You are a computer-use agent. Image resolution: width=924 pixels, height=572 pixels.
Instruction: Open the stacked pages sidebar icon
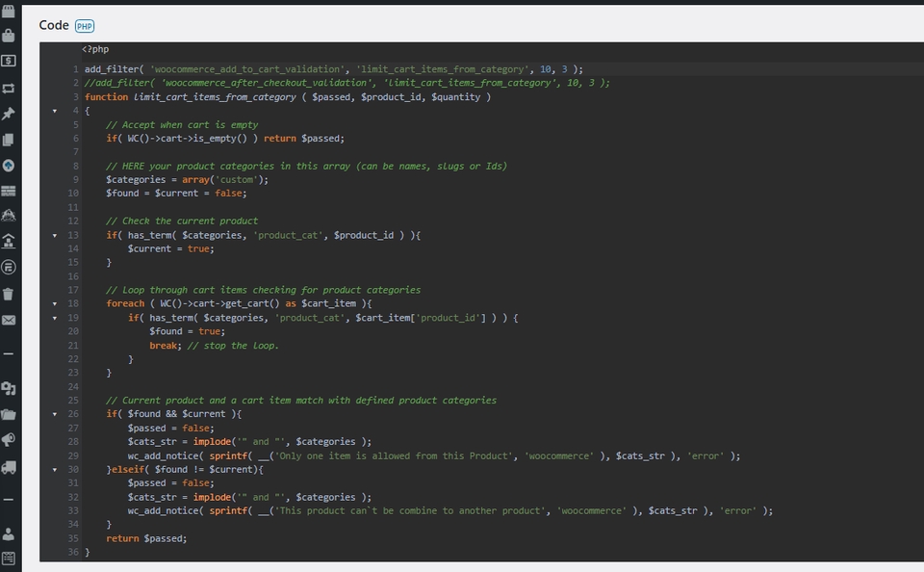coord(9,140)
